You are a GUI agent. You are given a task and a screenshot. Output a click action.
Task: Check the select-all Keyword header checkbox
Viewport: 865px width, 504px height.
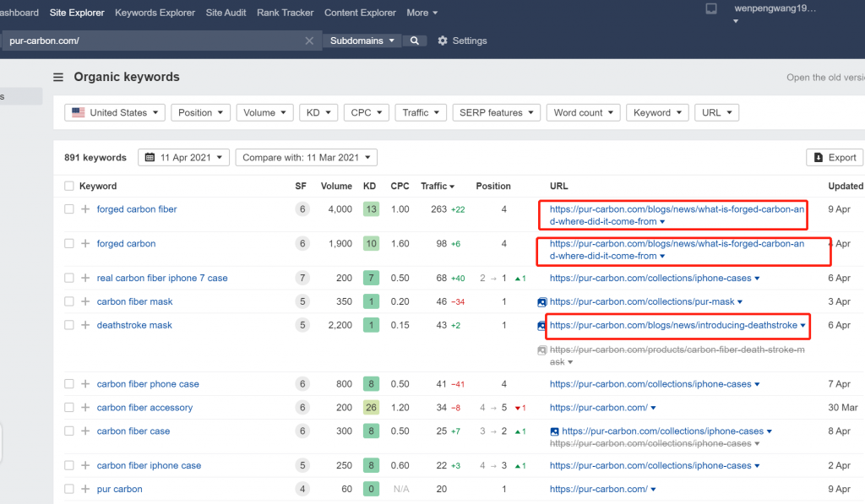pyautogui.click(x=69, y=186)
